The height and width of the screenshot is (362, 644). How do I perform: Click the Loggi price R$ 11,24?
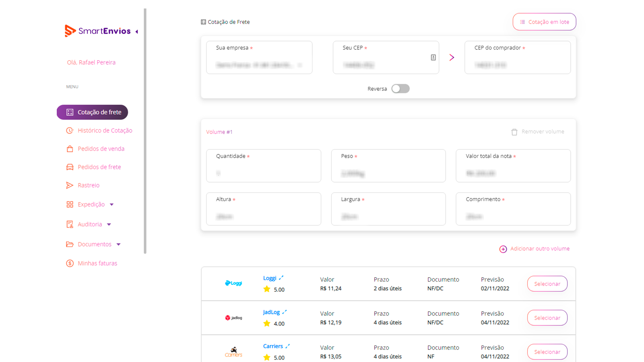331,288
